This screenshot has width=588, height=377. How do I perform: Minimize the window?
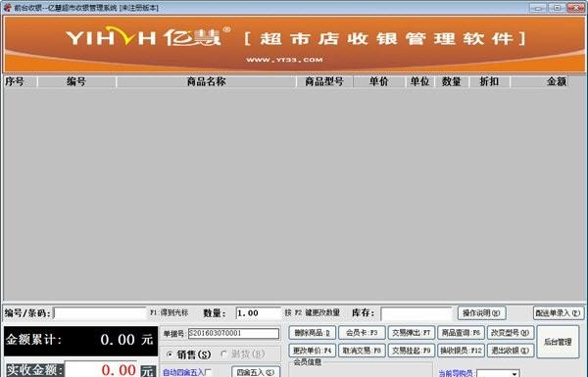point(538,8)
